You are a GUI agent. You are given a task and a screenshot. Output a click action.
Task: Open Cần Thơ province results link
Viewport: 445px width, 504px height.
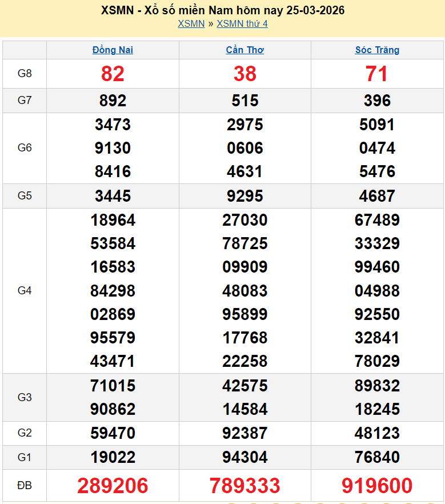click(x=244, y=50)
